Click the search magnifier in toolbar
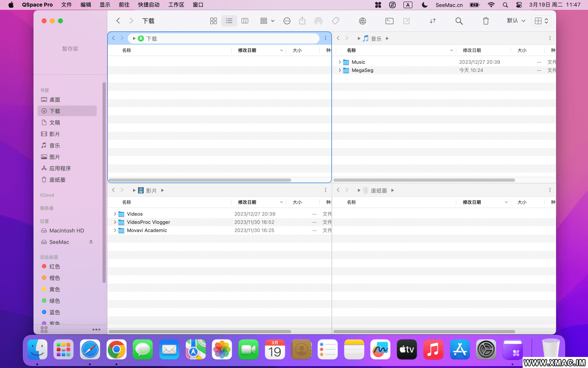 click(x=459, y=21)
